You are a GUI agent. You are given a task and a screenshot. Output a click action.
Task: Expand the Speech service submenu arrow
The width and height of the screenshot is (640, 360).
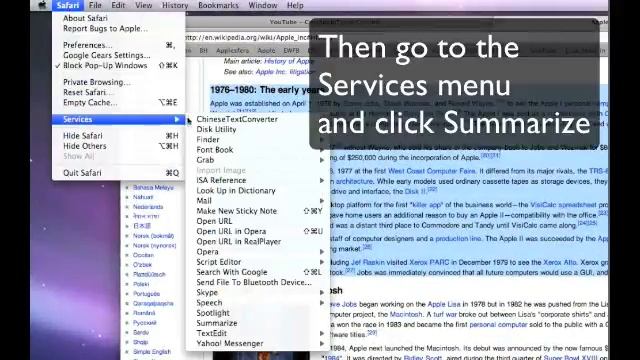(322, 303)
